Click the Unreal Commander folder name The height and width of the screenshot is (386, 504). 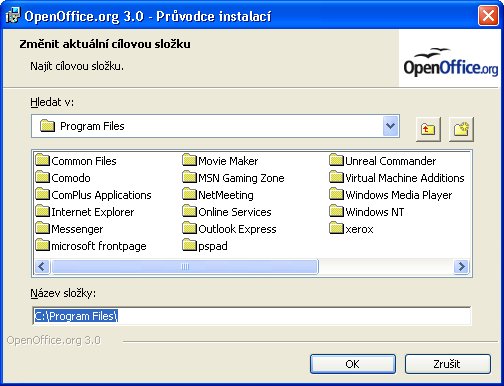[391, 161]
